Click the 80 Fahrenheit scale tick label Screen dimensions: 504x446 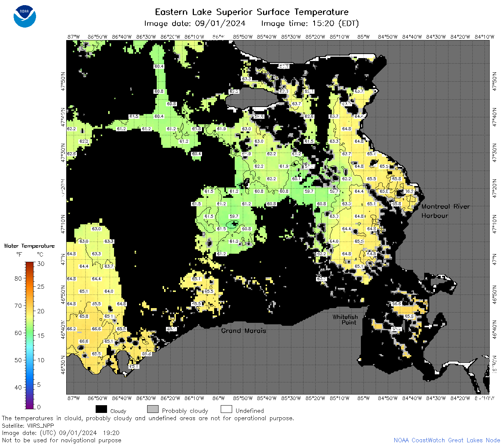click(18, 278)
